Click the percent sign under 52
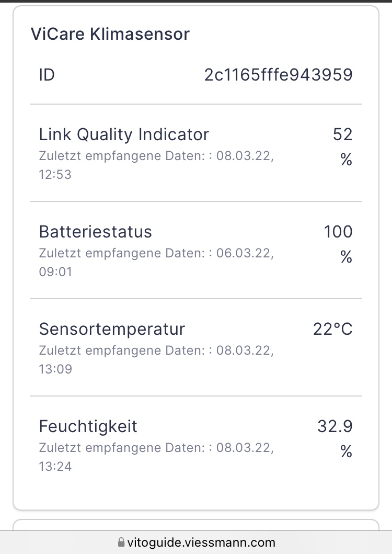Screen dimensions: 392x554 point(346,160)
